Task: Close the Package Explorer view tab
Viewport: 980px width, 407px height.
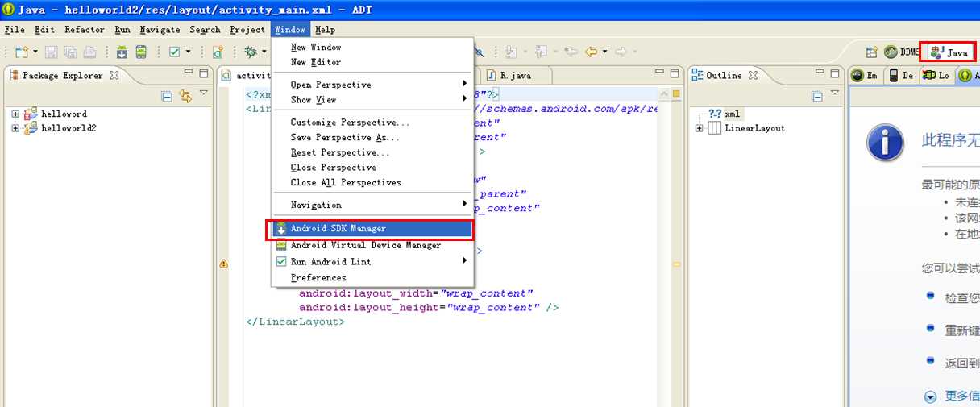Action: click(x=114, y=75)
